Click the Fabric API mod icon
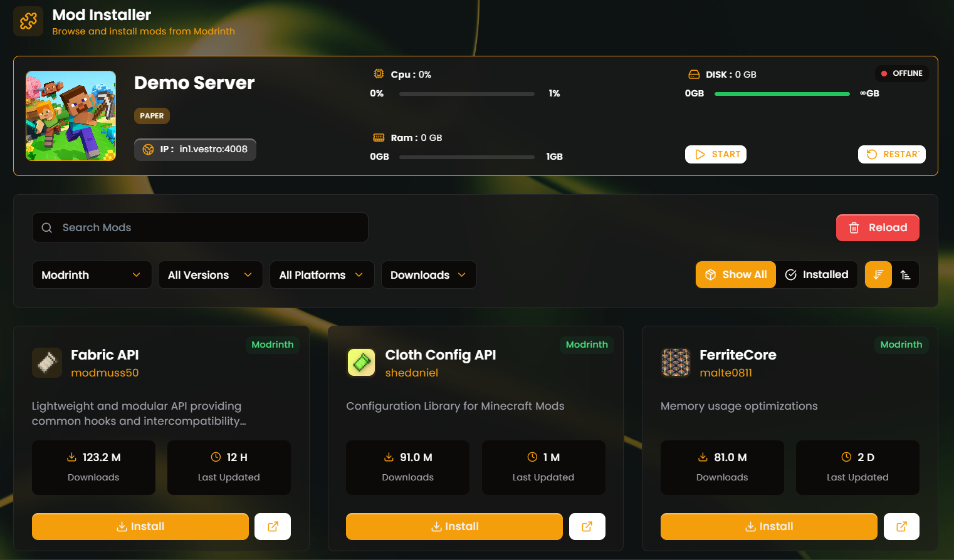Viewport: 954px width, 560px height. tap(47, 362)
